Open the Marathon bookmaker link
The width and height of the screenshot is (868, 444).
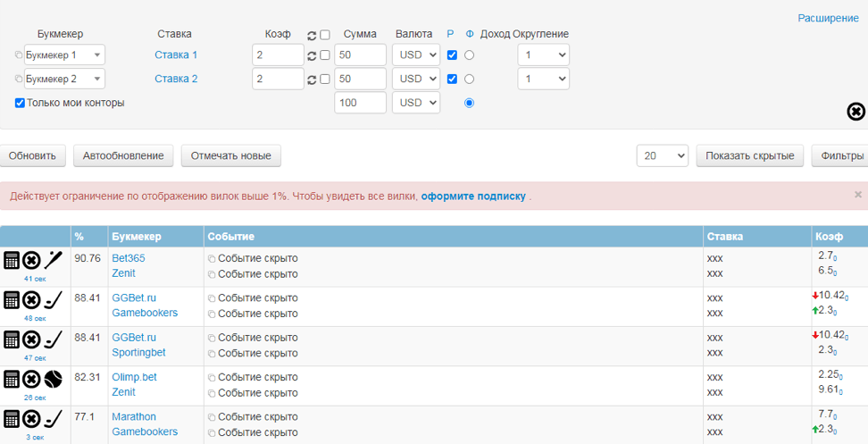pos(134,416)
